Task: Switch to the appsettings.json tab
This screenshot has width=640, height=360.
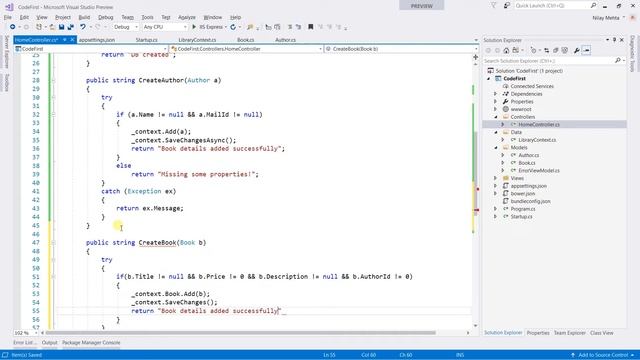Action: pos(97,40)
